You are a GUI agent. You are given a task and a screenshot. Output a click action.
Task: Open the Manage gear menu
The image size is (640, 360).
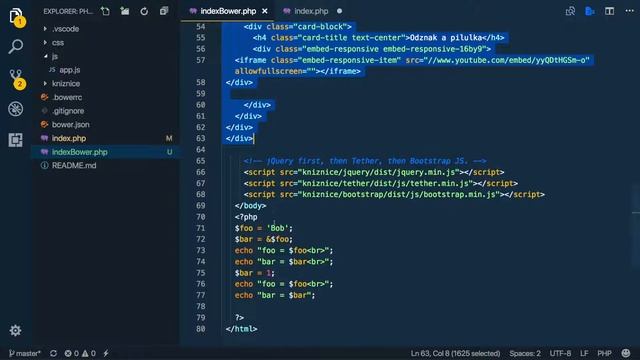(16, 330)
